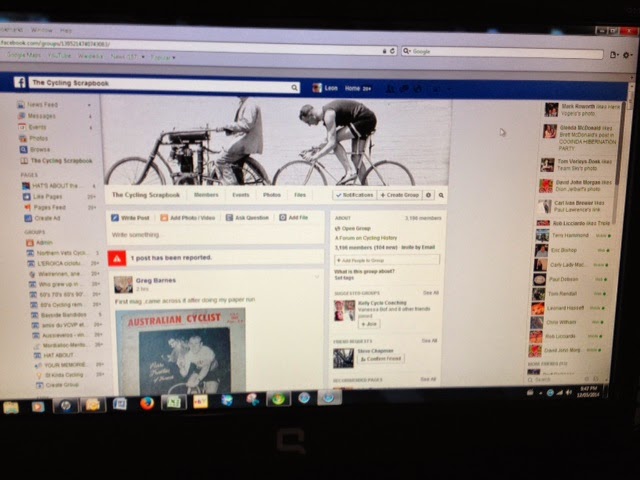This screenshot has height=480, width=640.
Task: Select the Write Post tab
Action: coord(131,218)
